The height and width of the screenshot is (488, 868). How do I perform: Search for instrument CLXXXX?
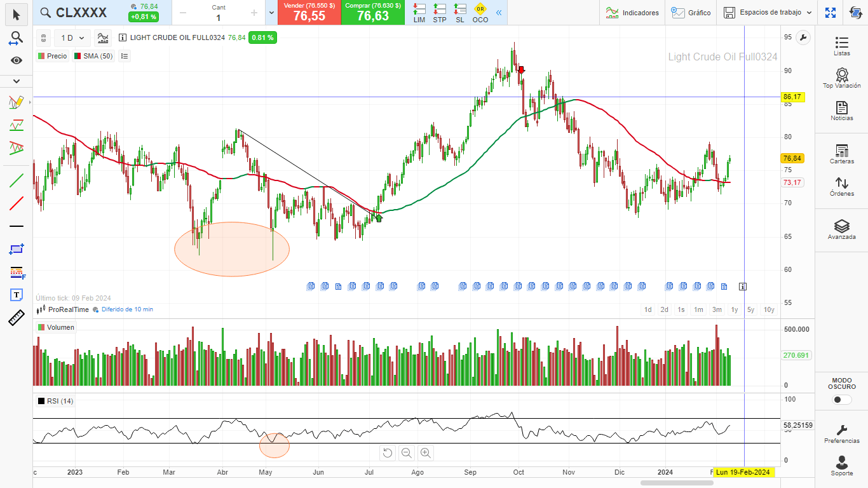tap(74, 13)
